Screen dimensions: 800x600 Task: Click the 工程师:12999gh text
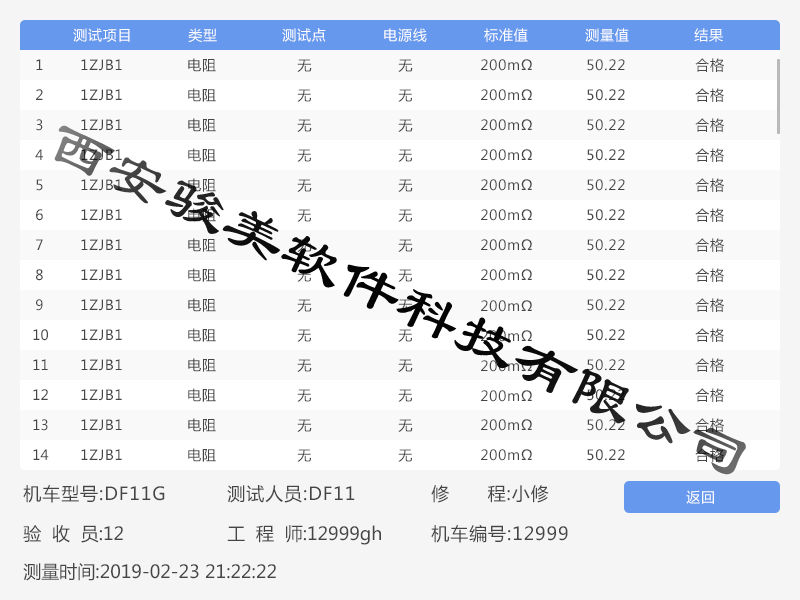point(304,534)
